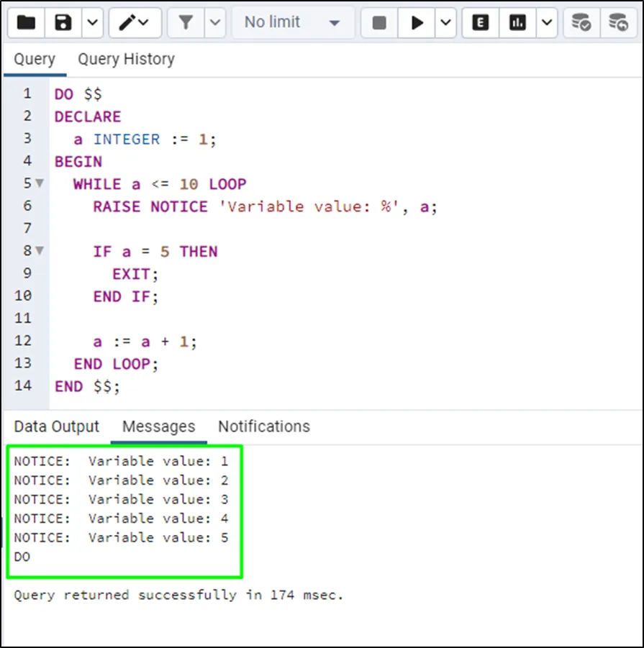This screenshot has width=644, height=648.
Task: Run the query with the play icon
Action: (417, 23)
